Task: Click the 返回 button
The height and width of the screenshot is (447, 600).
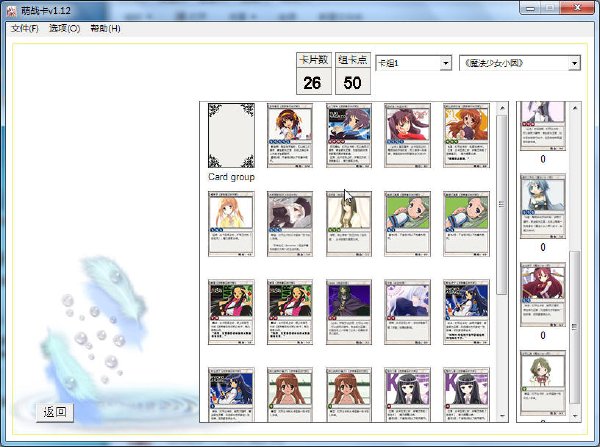Action: pyautogui.click(x=55, y=412)
